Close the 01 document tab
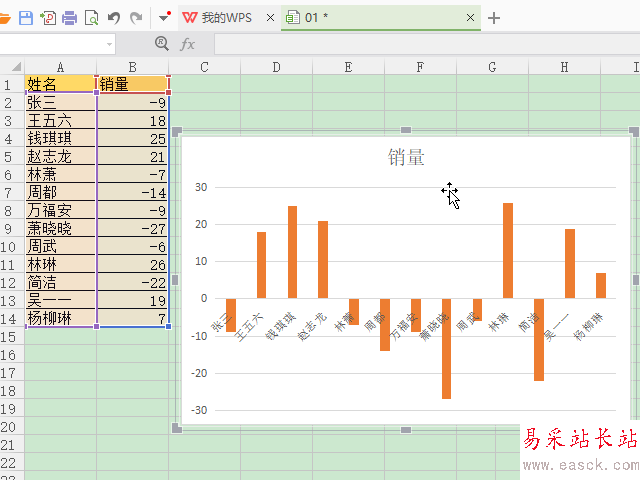The image size is (640, 480). [x=470, y=18]
